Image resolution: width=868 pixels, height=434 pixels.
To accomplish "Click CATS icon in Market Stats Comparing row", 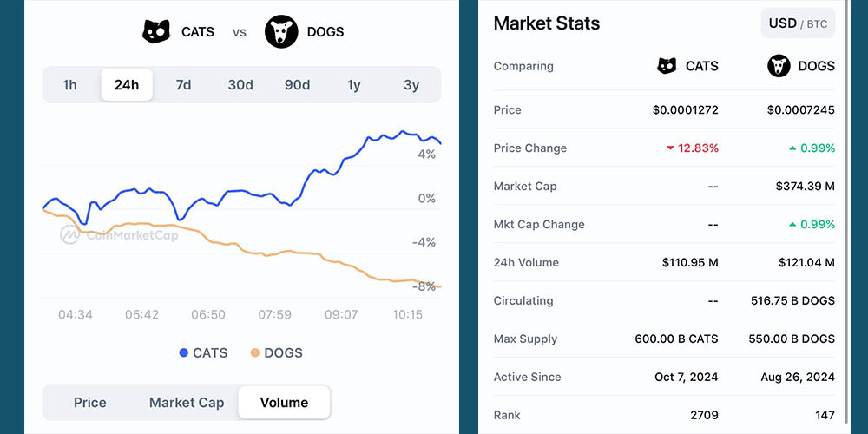I will click(x=667, y=66).
